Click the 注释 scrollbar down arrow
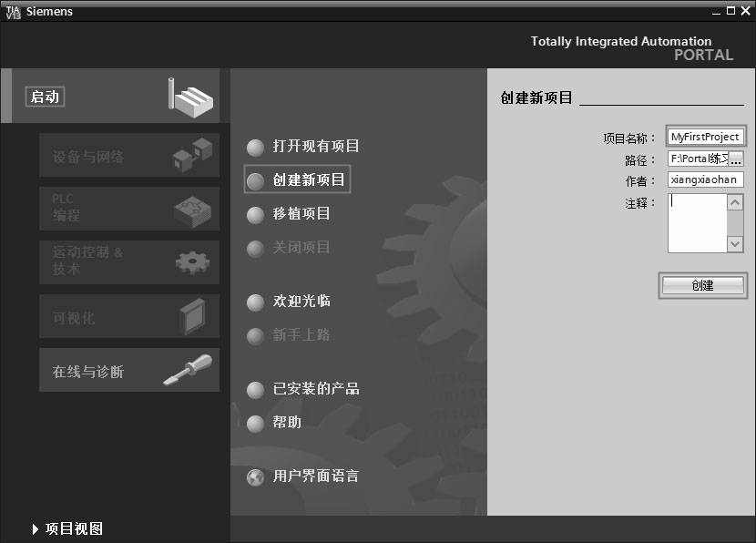The height and width of the screenshot is (543, 756). click(735, 244)
